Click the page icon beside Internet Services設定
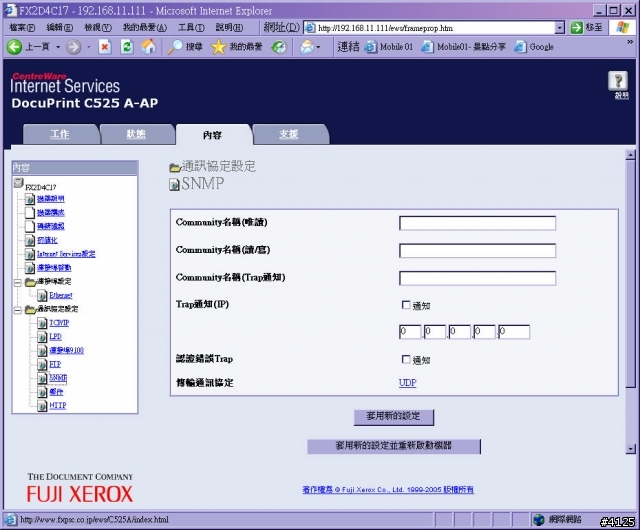The width and height of the screenshot is (640, 530). pos(29,254)
